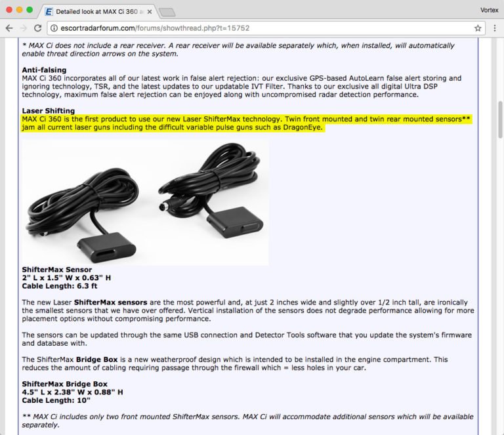Click the Laser Shifting heading
This screenshot has height=435, width=504.
[x=48, y=111]
